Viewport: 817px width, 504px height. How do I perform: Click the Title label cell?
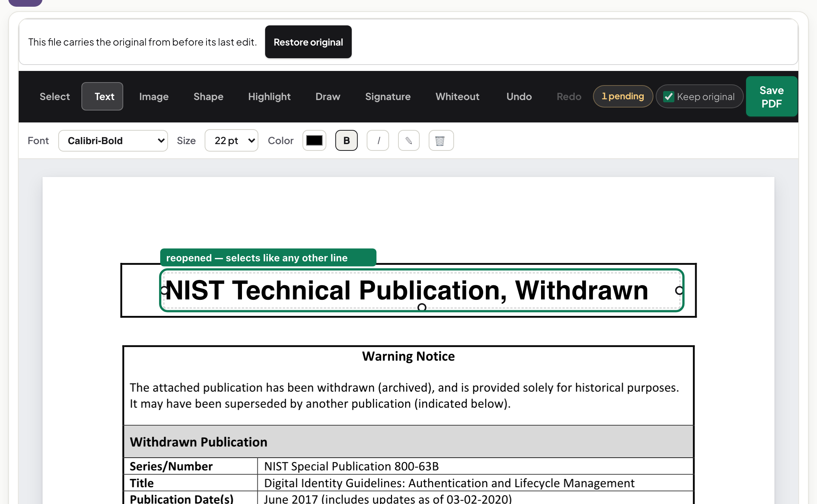[191, 483]
